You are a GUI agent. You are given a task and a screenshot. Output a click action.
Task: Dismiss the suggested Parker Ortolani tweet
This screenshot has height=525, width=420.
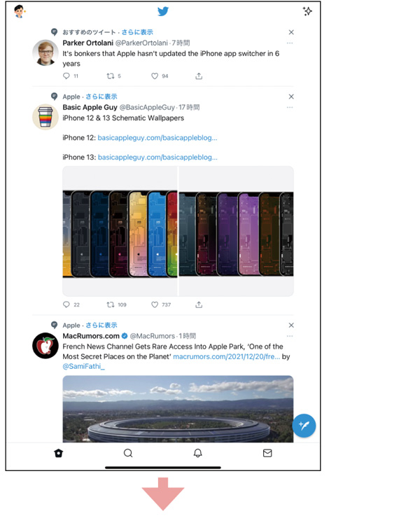[x=291, y=32]
